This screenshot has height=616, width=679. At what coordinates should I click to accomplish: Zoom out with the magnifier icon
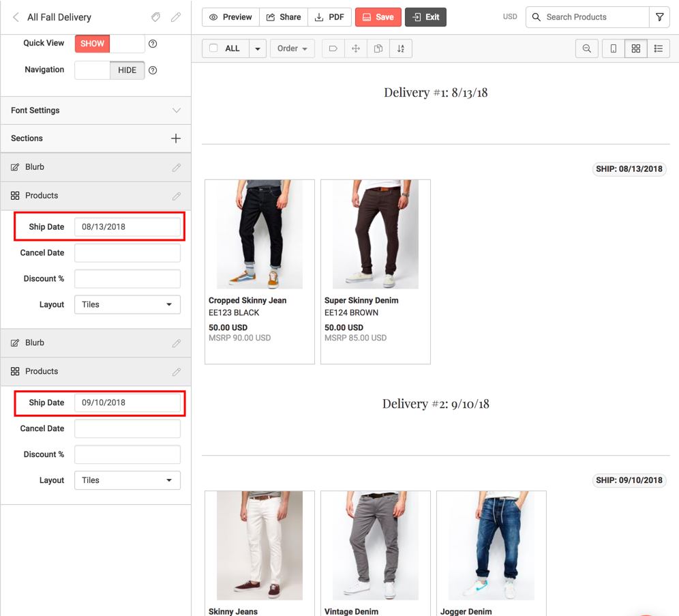[x=587, y=48]
